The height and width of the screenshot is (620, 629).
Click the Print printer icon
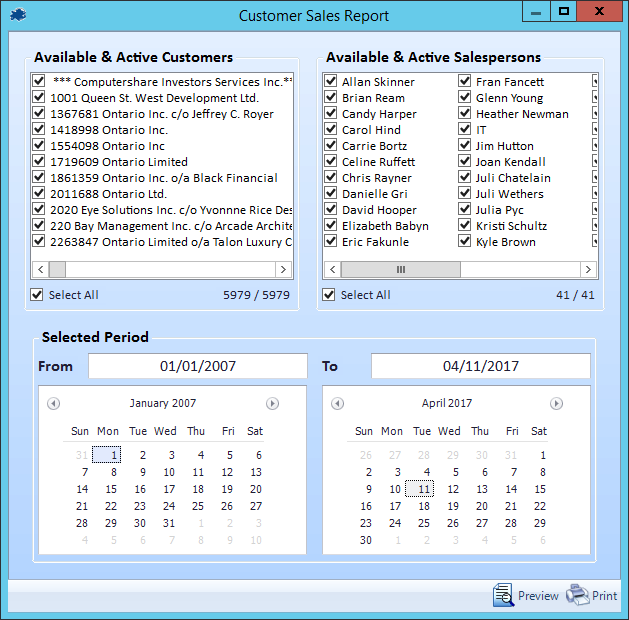coord(578,596)
